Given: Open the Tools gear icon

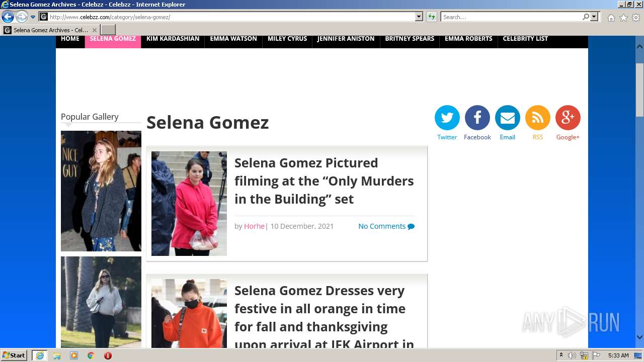Looking at the screenshot, I should 636,18.
